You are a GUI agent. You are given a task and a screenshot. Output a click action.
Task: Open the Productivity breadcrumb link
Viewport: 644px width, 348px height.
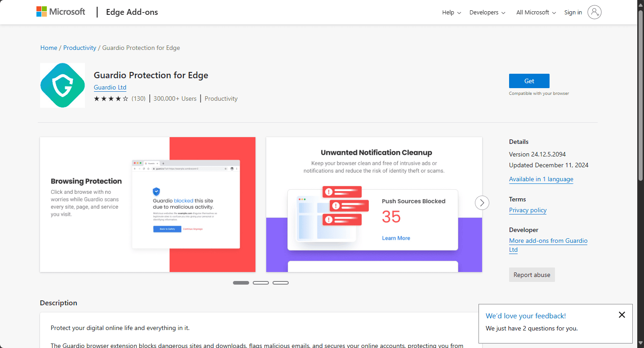80,48
